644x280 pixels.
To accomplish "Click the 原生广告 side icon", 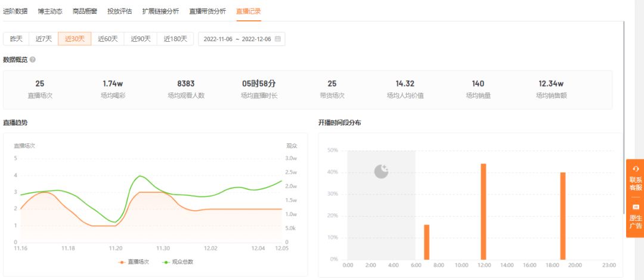I will click(635, 207).
